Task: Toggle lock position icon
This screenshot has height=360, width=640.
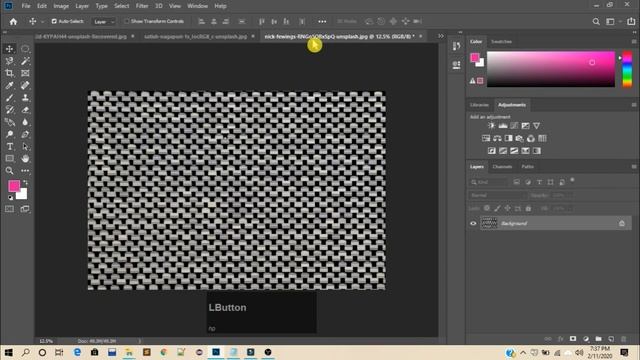Action: (507, 208)
